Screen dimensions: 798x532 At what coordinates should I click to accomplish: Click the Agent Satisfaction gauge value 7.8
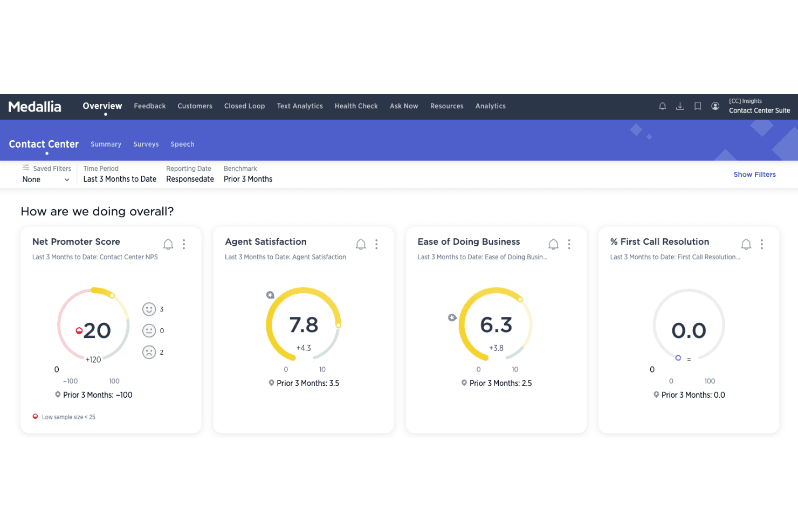[304, 325]
